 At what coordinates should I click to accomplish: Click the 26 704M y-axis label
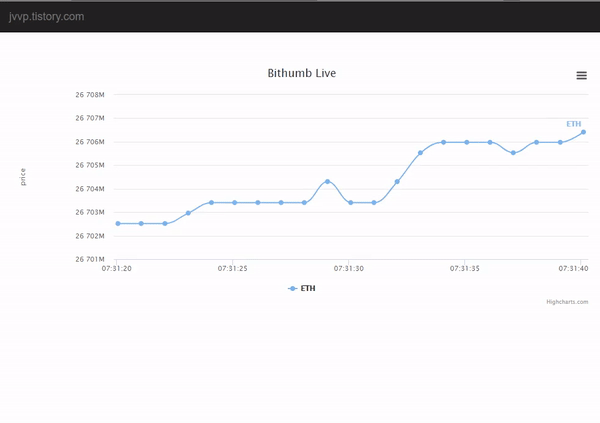(x=90, y=189)
